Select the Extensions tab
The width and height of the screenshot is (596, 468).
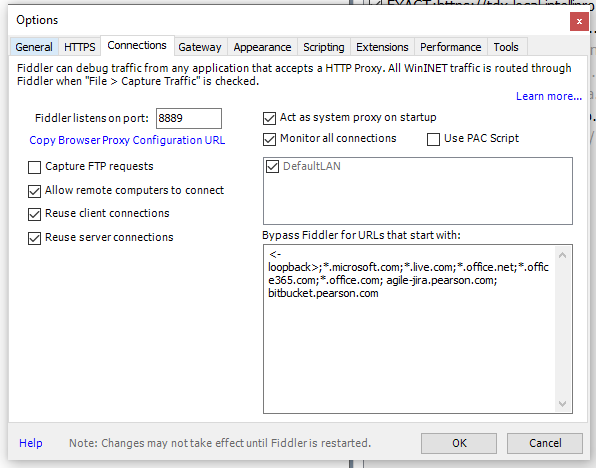[382, 47]
